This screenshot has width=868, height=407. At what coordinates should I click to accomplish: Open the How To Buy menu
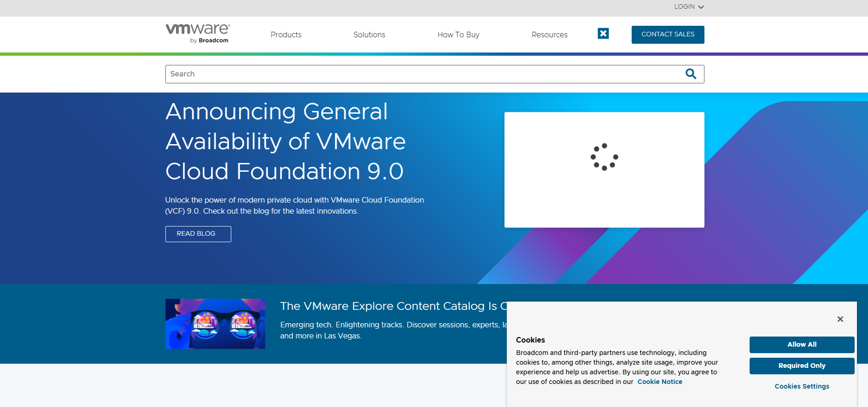(x=458, y=35)
